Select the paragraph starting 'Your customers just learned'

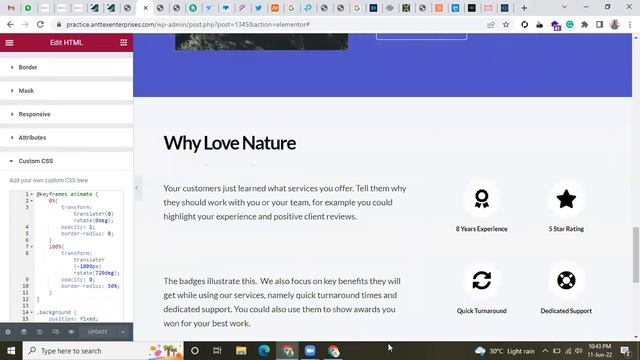[x=285, y=202]
